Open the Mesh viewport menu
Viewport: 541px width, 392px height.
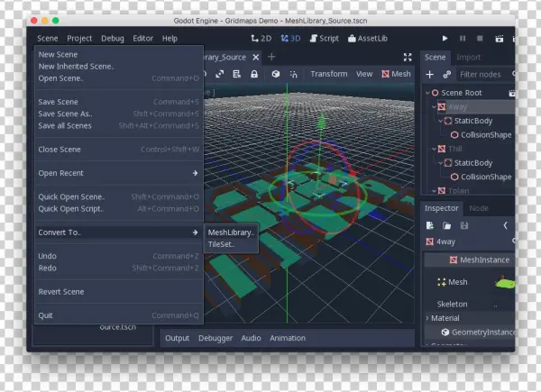pyautogui.click(x=396, y=74)
